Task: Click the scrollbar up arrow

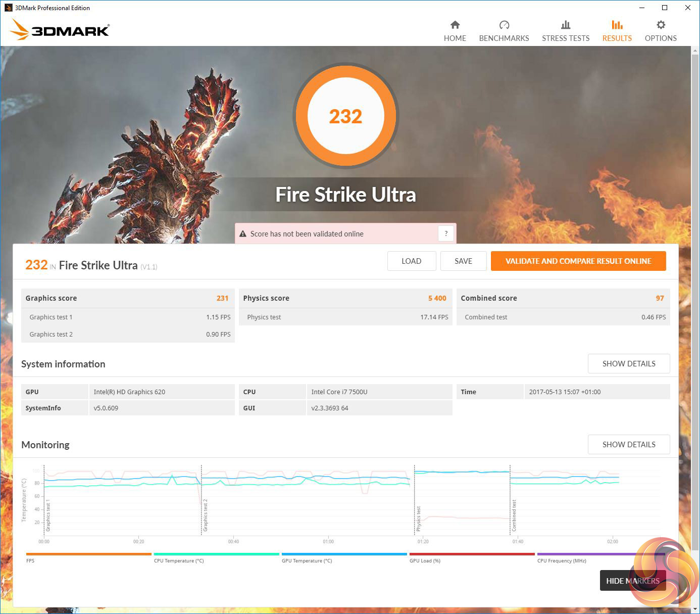Action: pyautogui.click(x=695, y=51)
